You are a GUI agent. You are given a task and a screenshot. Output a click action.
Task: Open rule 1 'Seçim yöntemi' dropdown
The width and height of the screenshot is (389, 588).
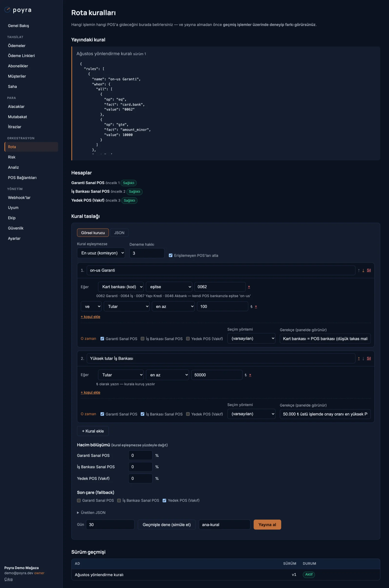[251, 339]
